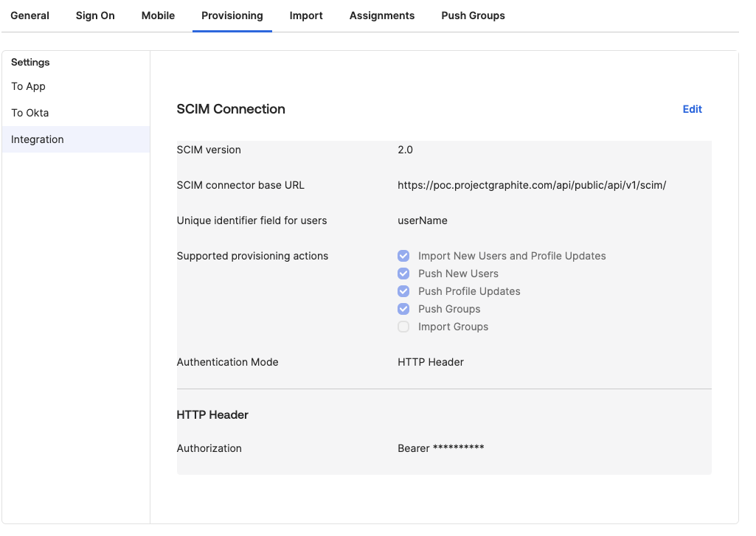This screenshot has height=536, width=756.
Task: Switch to the Sign On tab
Action: click(x=95, y=15)
